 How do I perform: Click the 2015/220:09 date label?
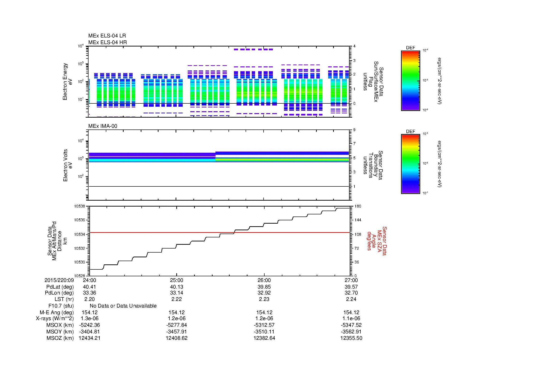coord(59,280)
